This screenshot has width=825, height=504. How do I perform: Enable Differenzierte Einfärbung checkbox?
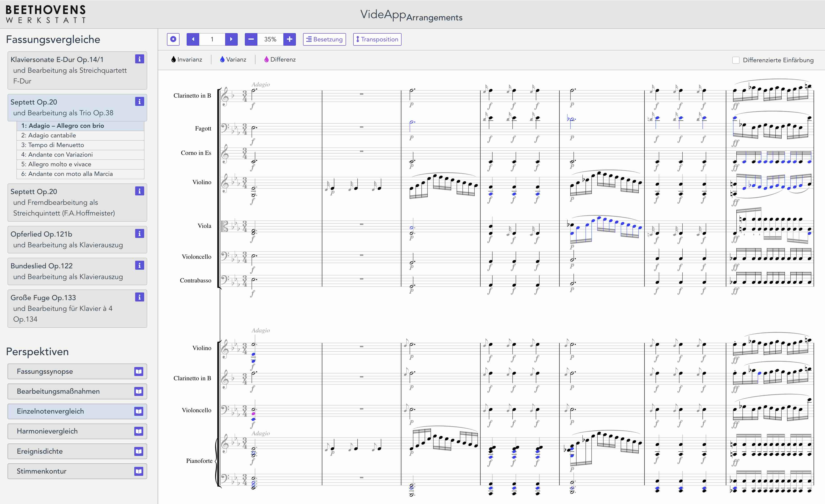pyautogui.click(x=736, y=60)
